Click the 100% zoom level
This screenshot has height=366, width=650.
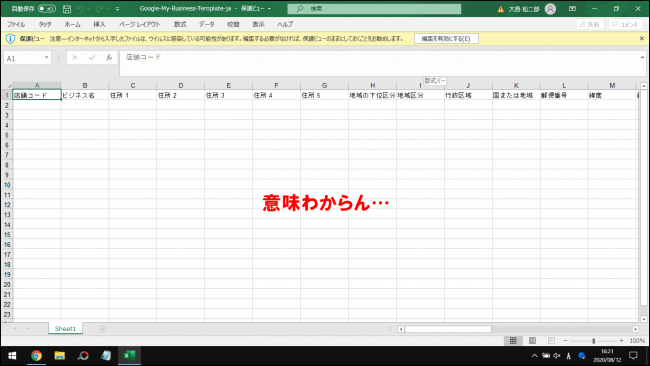[637, 341]
